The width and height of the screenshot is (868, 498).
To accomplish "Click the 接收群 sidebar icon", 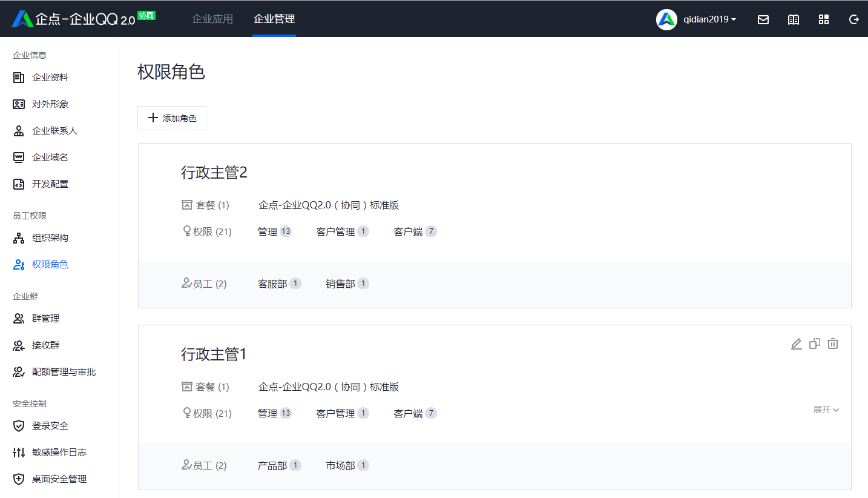I will point(19,345).
